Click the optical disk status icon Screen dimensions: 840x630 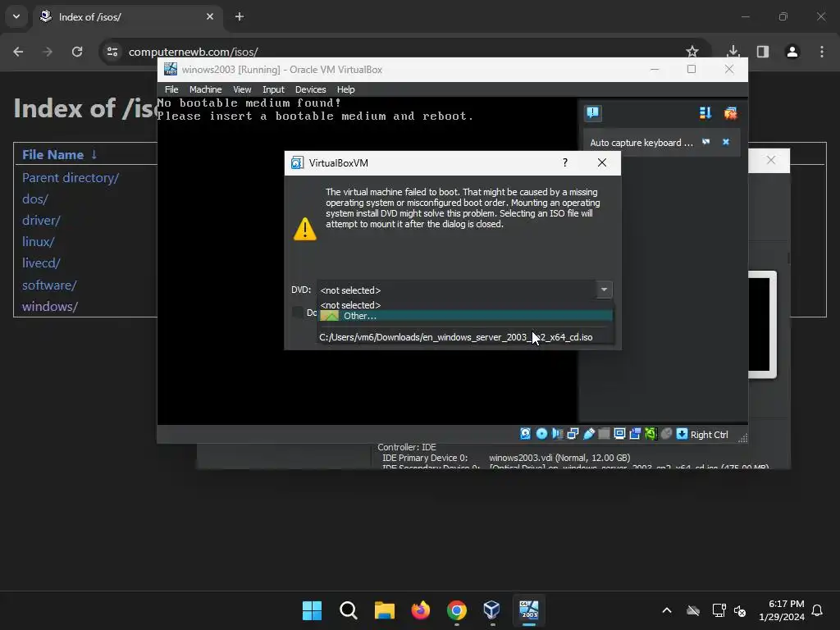(541, 434)
